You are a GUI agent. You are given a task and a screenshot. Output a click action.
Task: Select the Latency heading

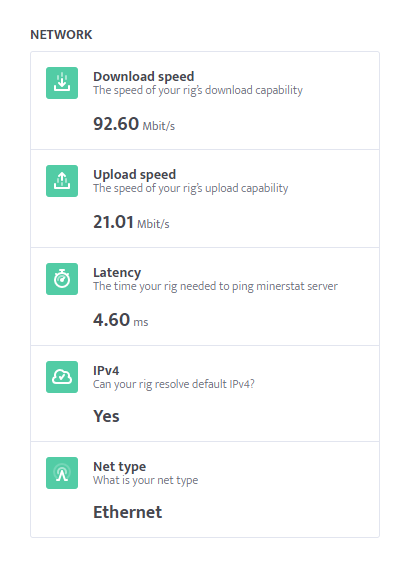[x=117, y=272]
